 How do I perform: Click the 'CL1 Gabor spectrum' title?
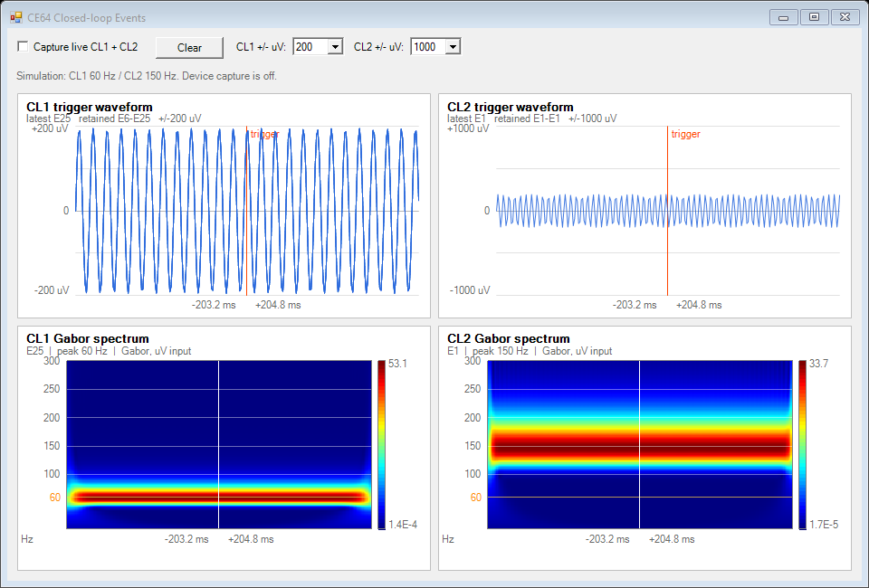88,338
